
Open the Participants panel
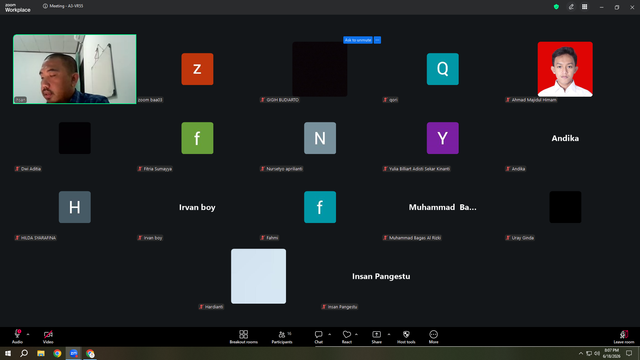click(x=282, y=337)
